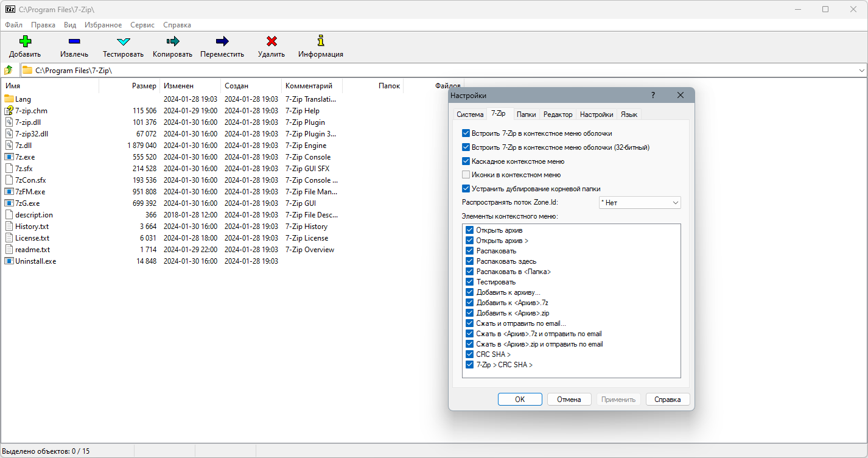Run Тестировать from the toolbar
Image resolution: width=868 pixels, height=458 pixels.
tap(123, 41)
